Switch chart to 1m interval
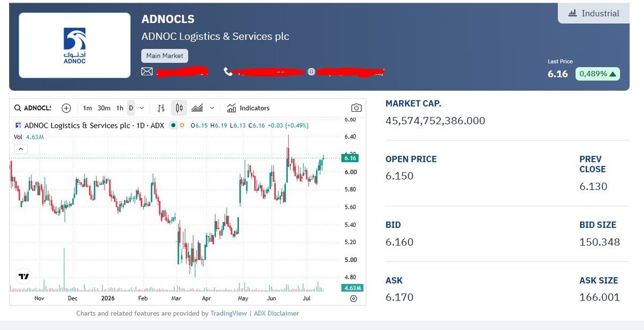The height and width of the screenshot is (330, 644). point(87,108)
